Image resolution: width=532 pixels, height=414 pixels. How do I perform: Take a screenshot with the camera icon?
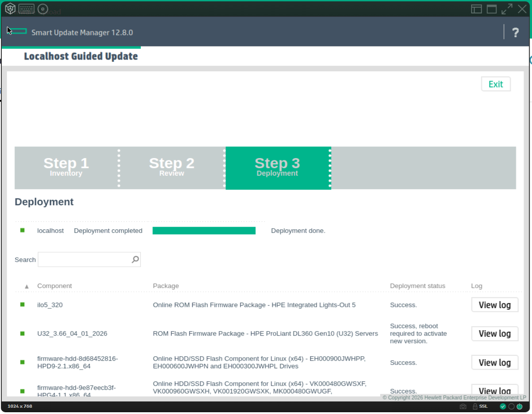point(463,406)
